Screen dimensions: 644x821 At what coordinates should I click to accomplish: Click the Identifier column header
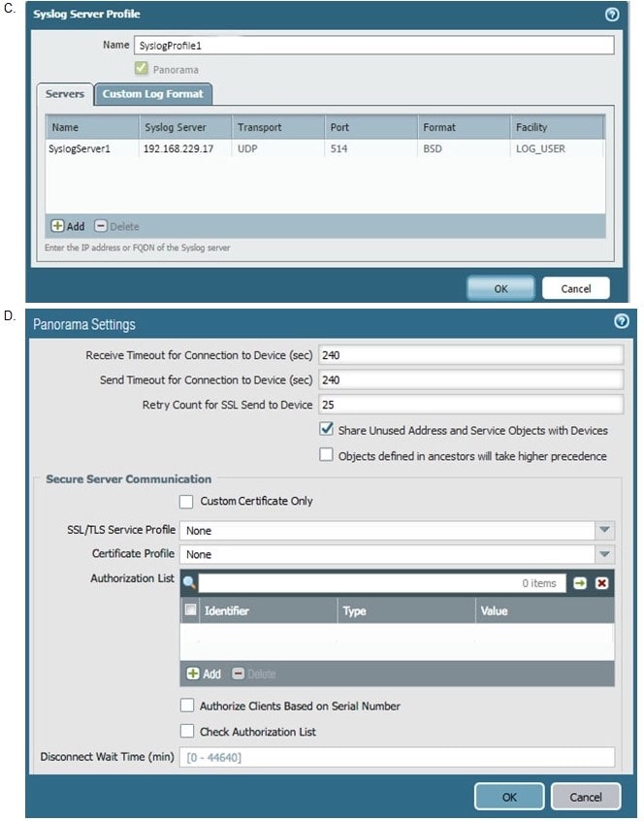pyautogui.click(x=268, y=610)
